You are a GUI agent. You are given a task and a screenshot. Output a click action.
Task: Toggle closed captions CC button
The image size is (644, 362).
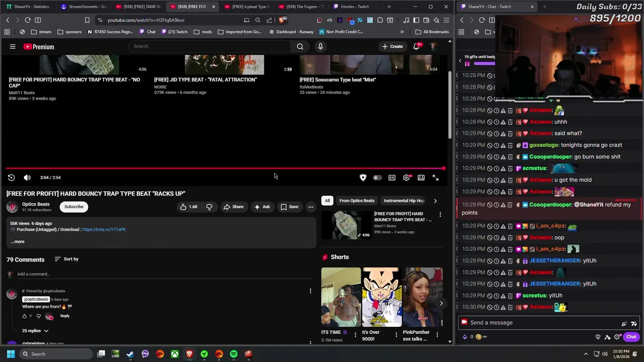(x=392, y=177)
